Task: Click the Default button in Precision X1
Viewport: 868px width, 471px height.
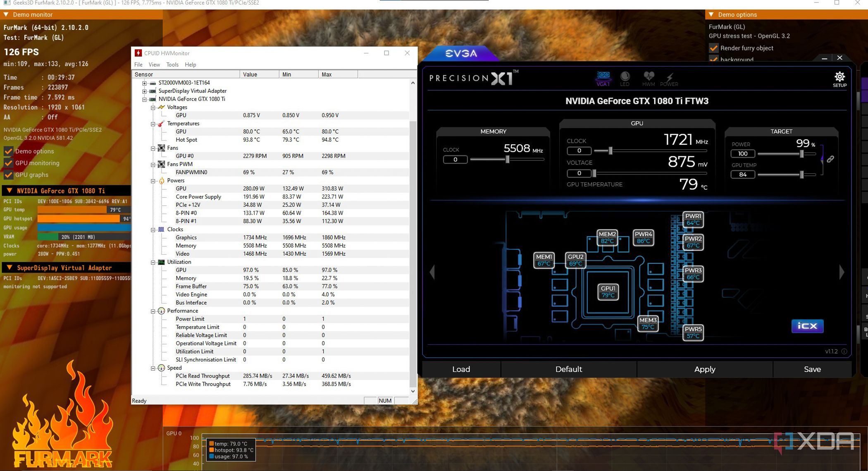Action: [x=569, y=369]
